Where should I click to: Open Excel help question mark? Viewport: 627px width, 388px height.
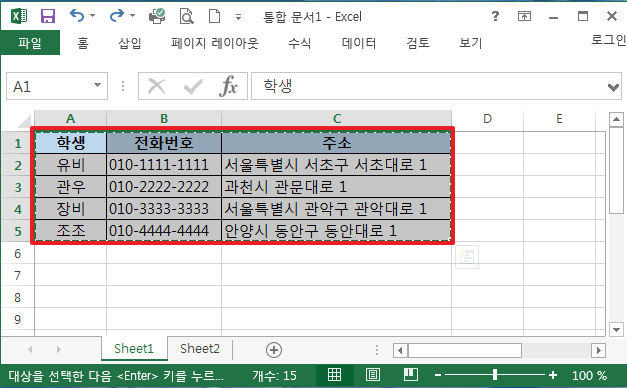point(495,16)
